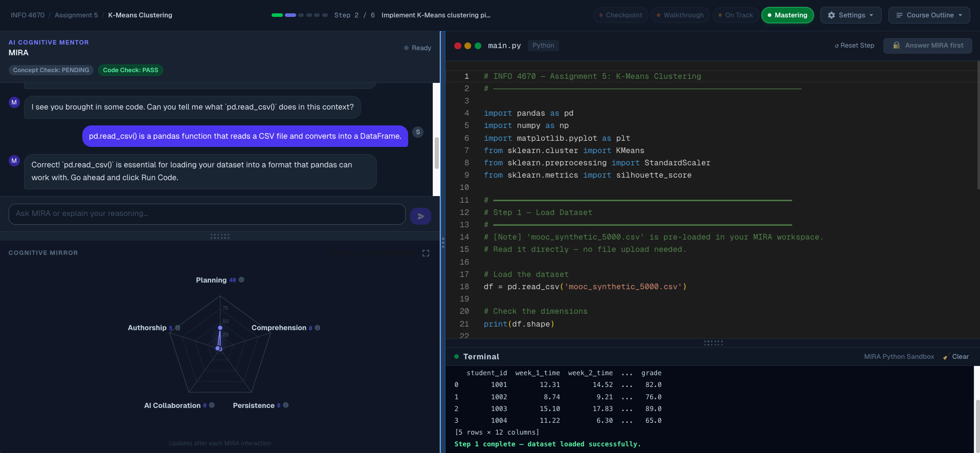Switch to the Walkthrough mode
Image resolution: width=980 pixels, height=453 pixels.
680,15
